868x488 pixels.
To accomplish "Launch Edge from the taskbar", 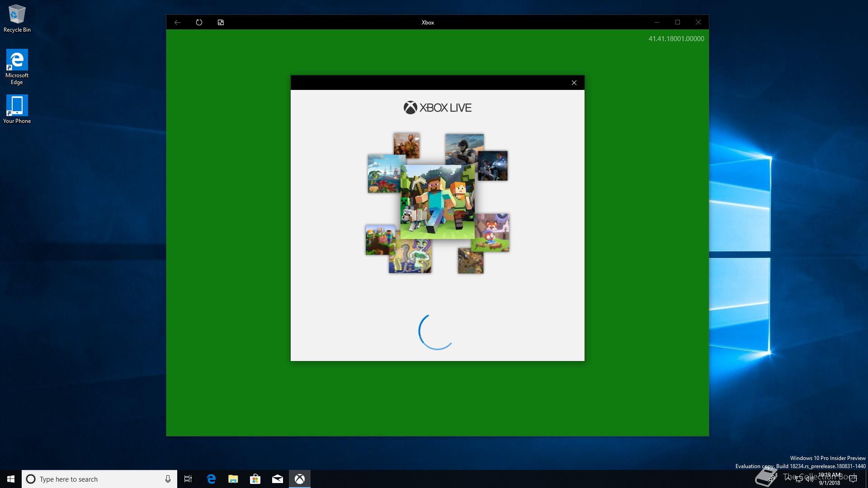I will [x=211, y=479].
